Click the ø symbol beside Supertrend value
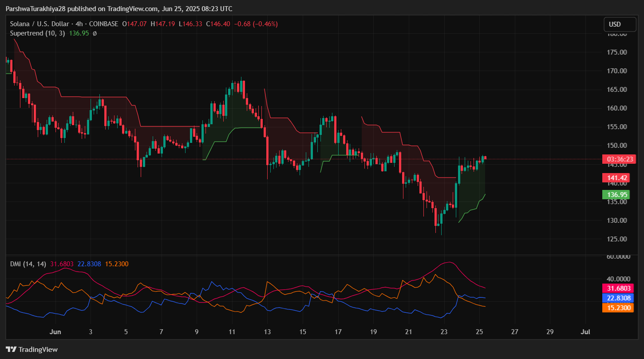The width and height of the screenshot is (644, 359). (95, 33)
